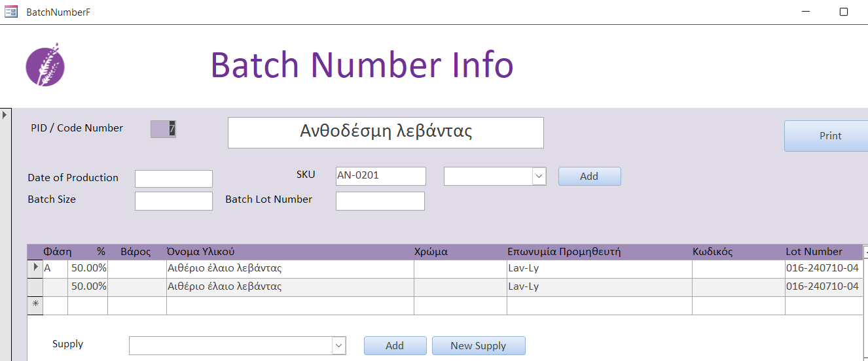Click lot number 016-240710-04 in second row

(x=823, y=286)
